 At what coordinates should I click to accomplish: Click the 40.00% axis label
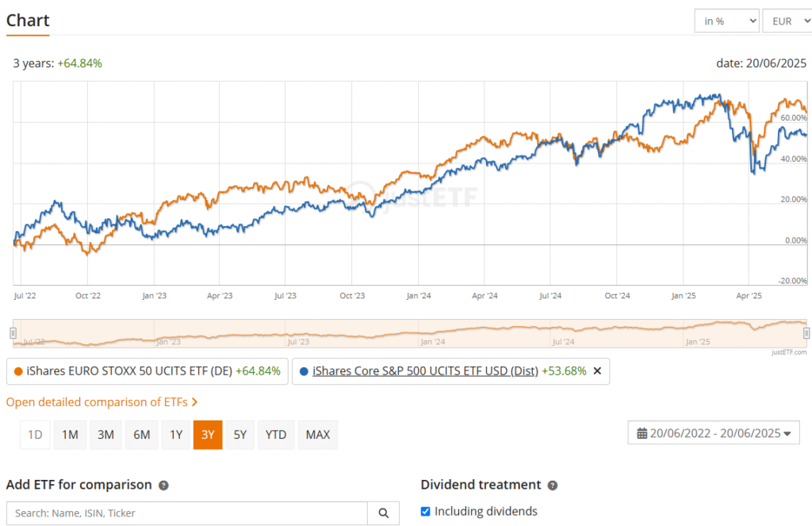(x=793, y=159)
